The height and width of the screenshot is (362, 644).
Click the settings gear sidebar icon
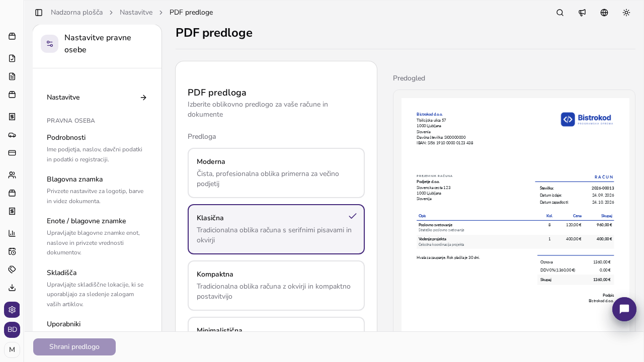click(12, 310)
